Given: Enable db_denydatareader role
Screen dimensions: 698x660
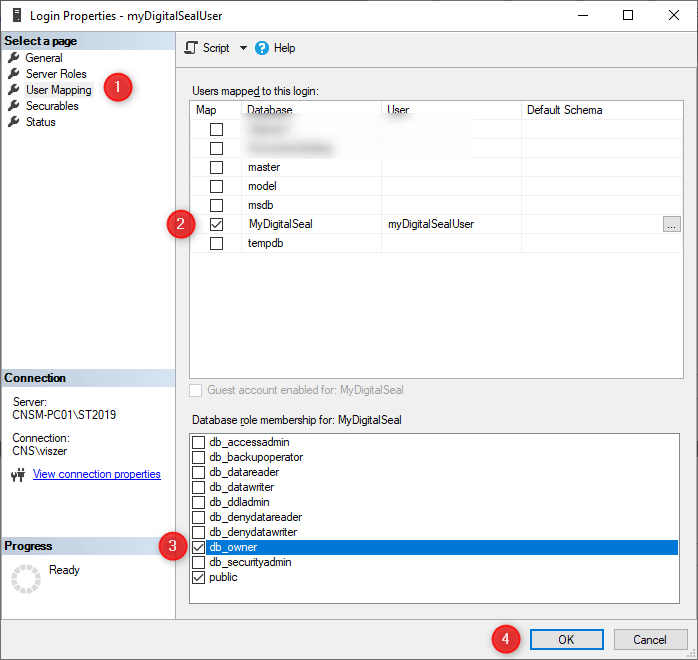Looking at the screenshot, I should 198,517.
